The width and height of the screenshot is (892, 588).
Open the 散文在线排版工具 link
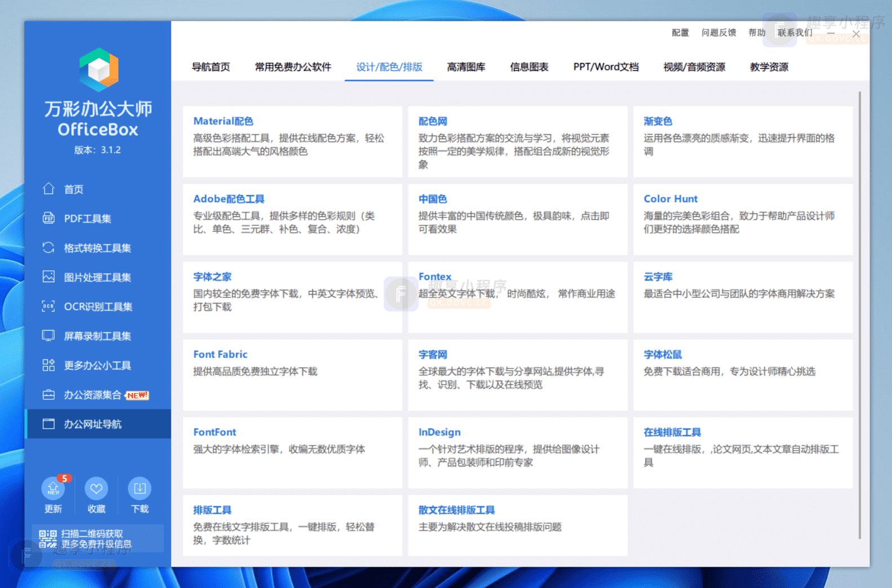coord(456,510)
